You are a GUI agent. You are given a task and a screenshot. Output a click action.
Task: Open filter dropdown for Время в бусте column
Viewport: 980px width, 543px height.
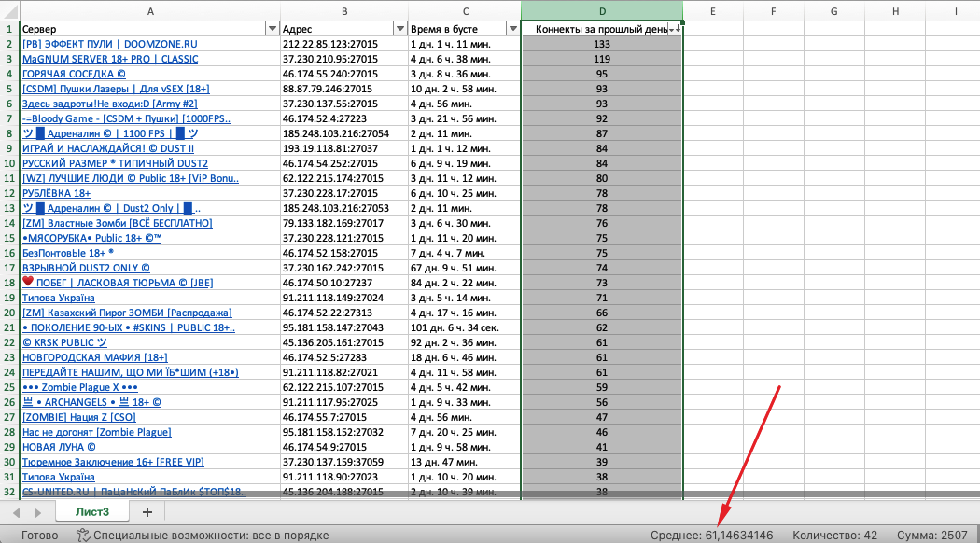[x=512, y=29]
